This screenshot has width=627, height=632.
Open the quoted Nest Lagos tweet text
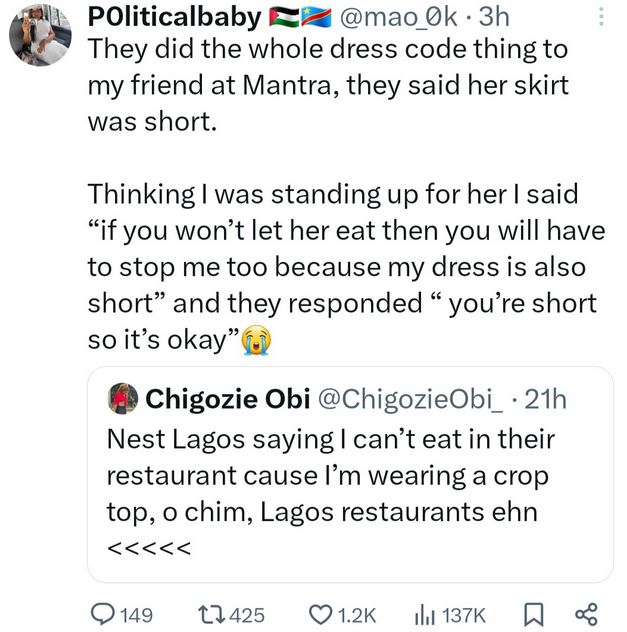[330, 492]
